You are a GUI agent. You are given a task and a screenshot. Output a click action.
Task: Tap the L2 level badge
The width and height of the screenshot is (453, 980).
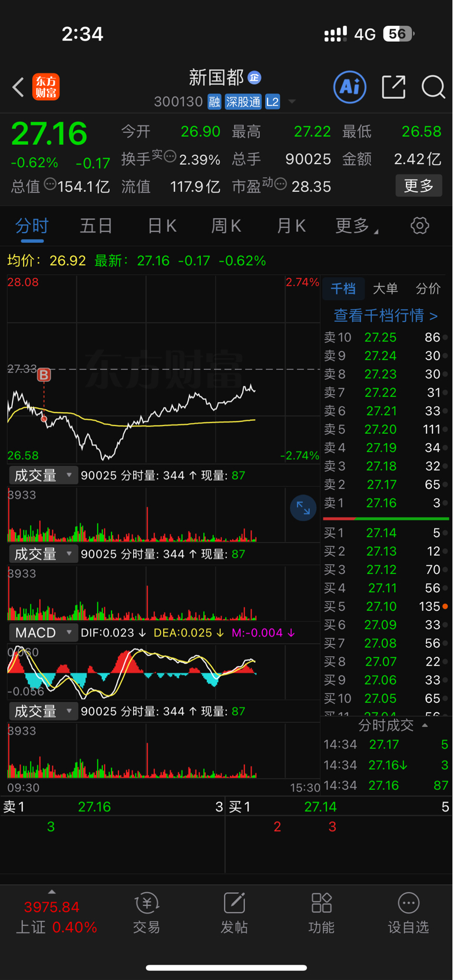(x=272, y=102)
